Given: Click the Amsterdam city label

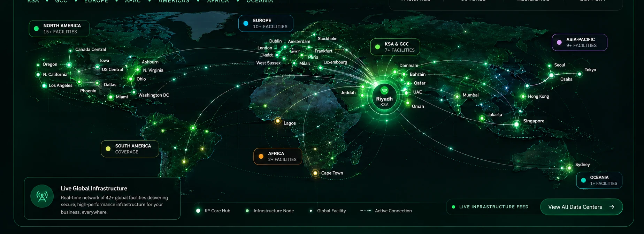Looking at the screenshot, I should tap(299, 41).
